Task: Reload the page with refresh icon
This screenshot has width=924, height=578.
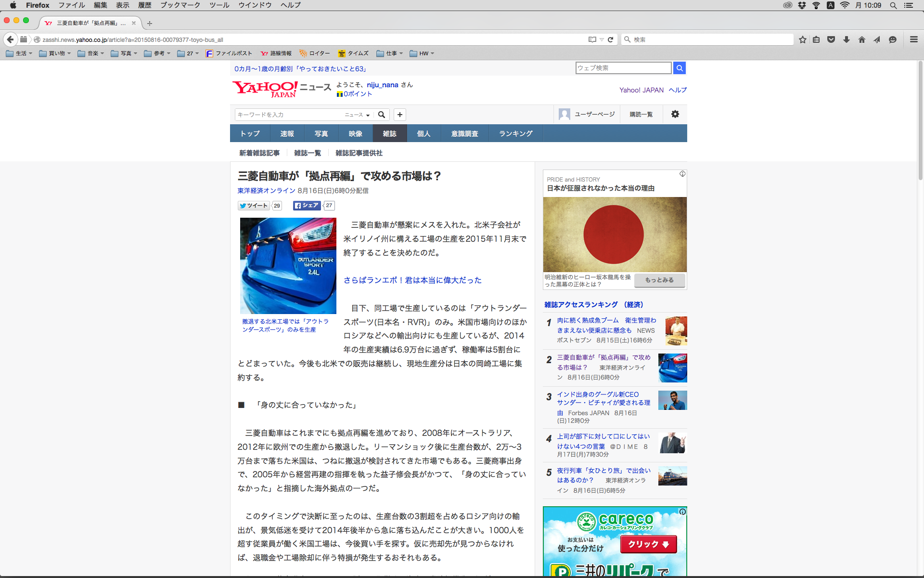Action: tap(610, 39)
